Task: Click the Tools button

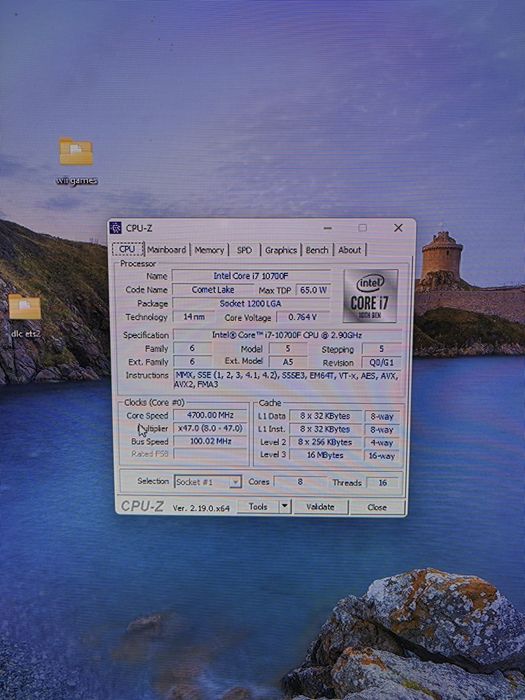Action: tap(258, 507)
